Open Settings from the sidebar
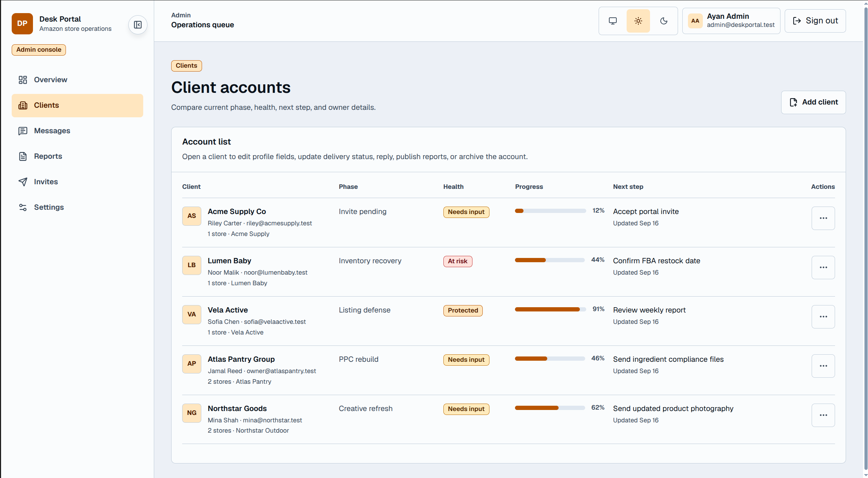 77,207
